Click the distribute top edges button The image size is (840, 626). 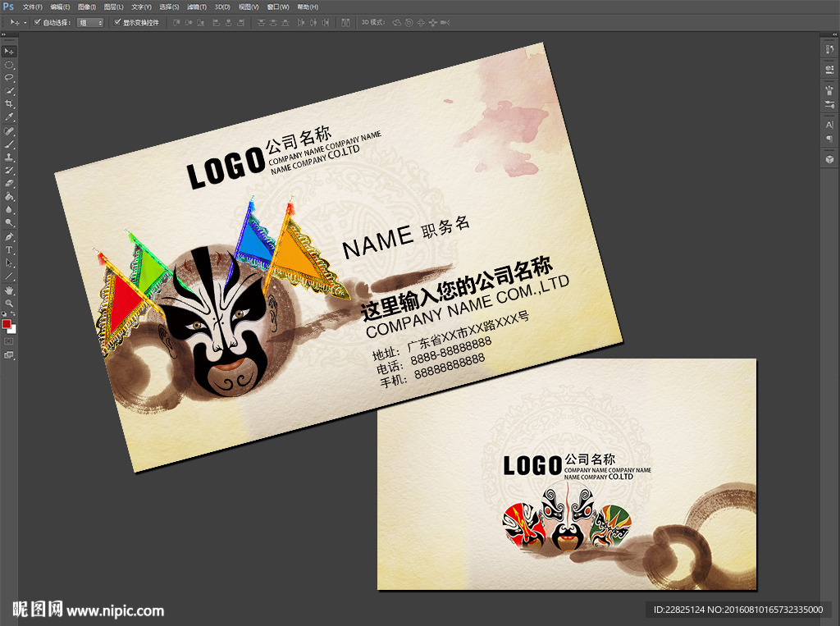click(x=261, y=22)
